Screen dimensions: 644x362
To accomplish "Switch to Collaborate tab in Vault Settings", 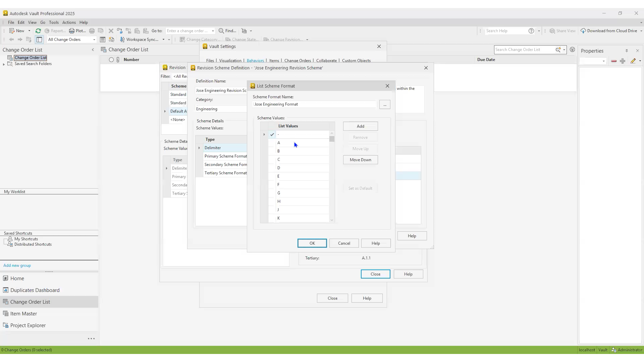I will point(326,61).
